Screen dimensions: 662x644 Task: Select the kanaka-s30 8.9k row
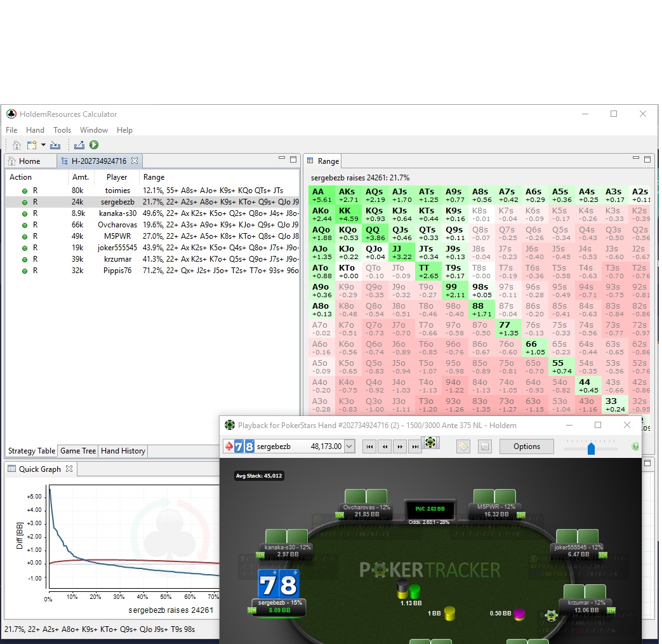point(152,213)
